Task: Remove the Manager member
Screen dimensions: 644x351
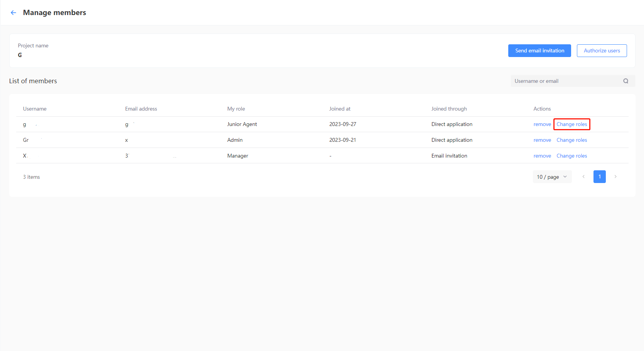Action: [542, 156]
